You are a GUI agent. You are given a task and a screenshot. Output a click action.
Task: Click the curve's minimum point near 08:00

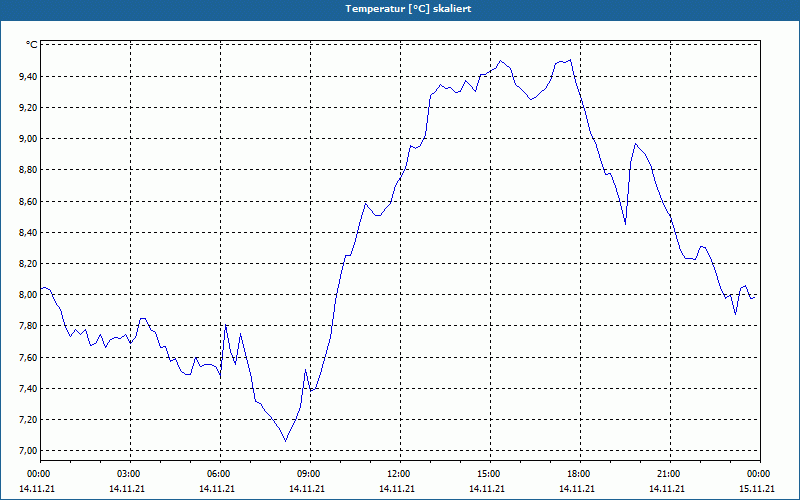point(286,441)
